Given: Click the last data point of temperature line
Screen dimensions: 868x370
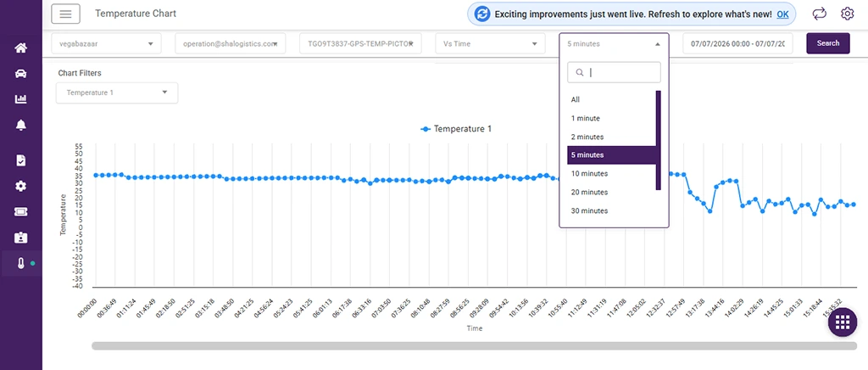Looking at the screenshot, I should (853, 205).
